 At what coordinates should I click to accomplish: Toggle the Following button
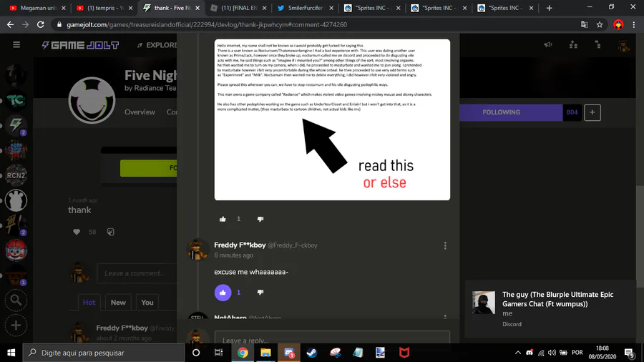coord(510,112)
